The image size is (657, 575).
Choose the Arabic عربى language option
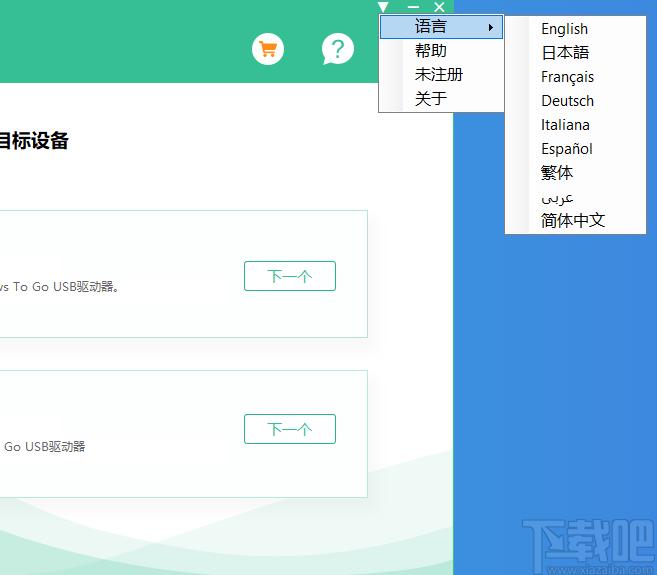pos(557,197)
